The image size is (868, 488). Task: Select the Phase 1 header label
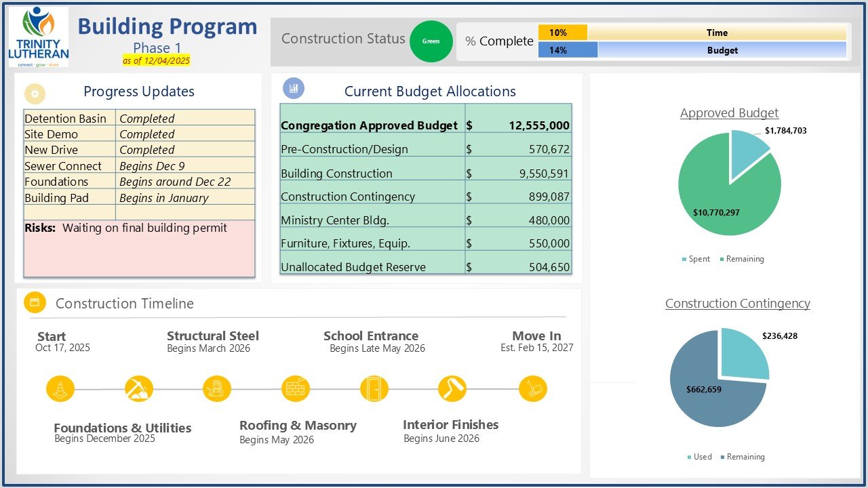(157, 47)
